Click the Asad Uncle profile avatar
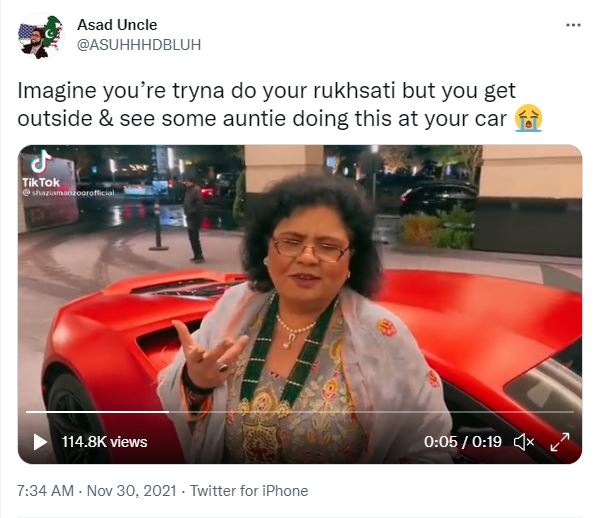Image resolution: width=595 pixels, height=518 pixels. (40, 36)
